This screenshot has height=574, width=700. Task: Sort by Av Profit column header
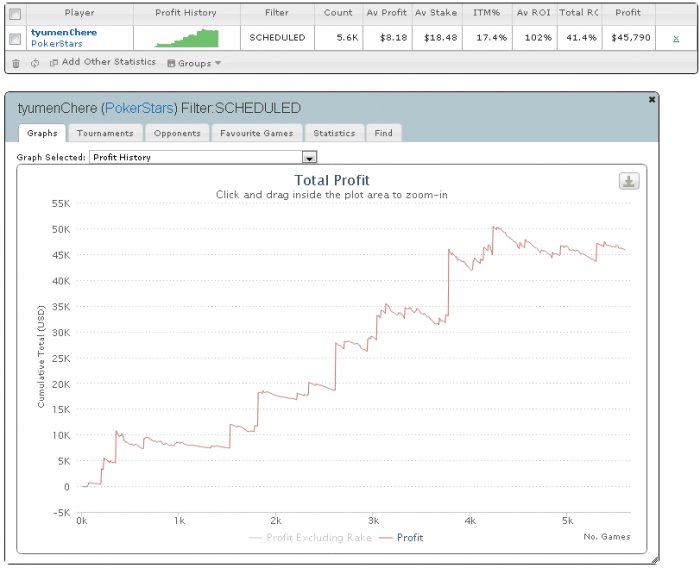coord(387,13)
